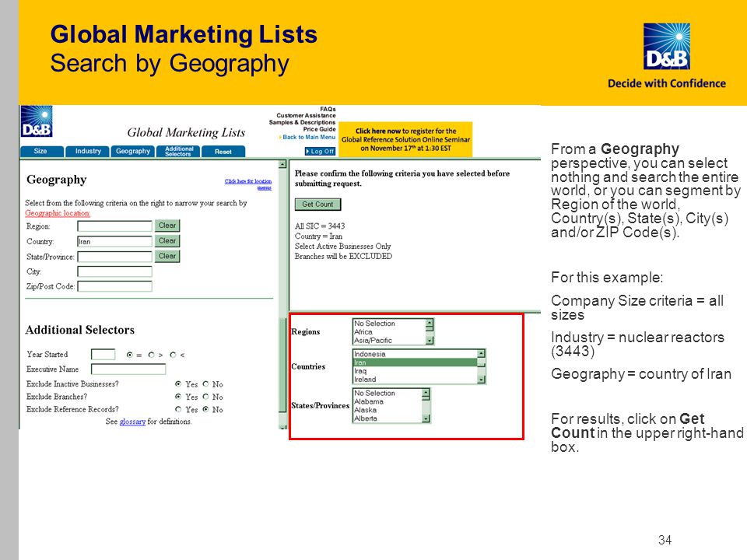
Task: Open the glossary link
Action: [x=132, y=422]
